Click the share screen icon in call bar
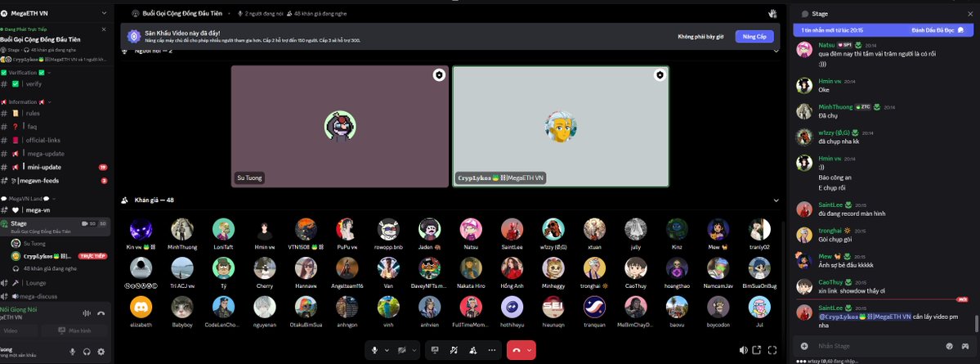The image size is (980, 364). 435,350
